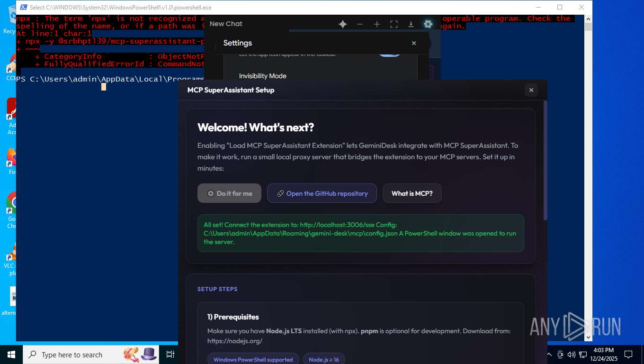The image size is (644, 364).
Task: Open the Windows Start menu
Action: (11, 355)
